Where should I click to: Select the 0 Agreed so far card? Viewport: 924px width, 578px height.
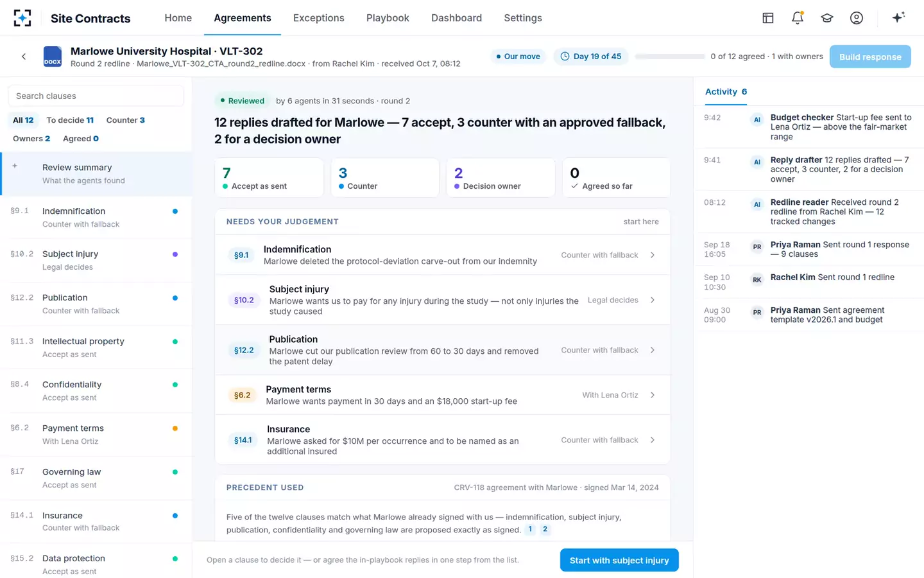[617, 178]
